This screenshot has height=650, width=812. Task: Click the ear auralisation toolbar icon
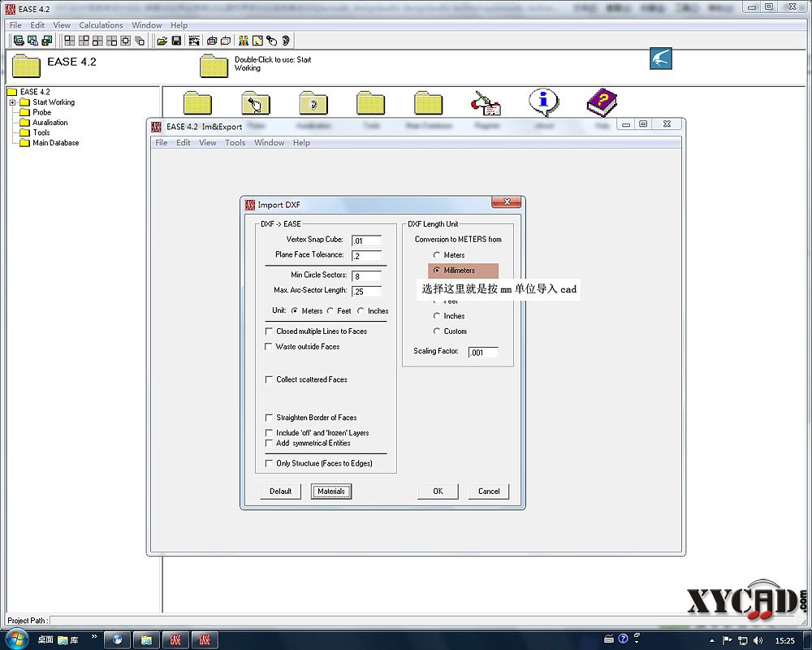click(x=285, y=41)
